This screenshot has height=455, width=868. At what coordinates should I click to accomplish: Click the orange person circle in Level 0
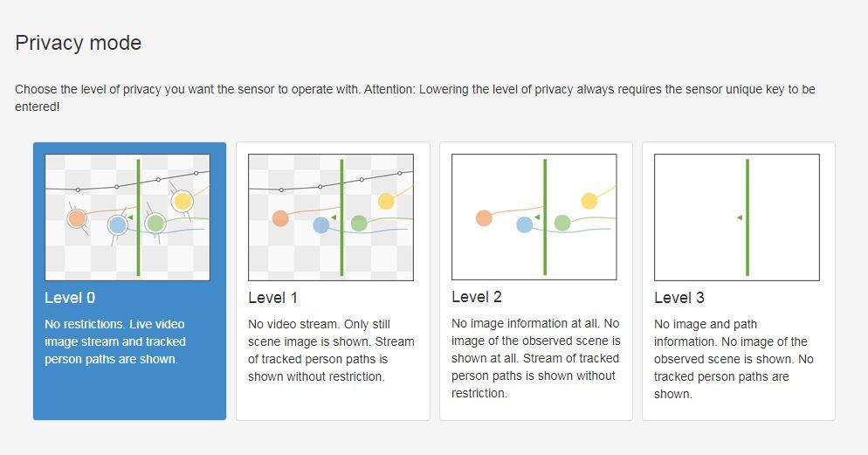[x=77, y=217]
